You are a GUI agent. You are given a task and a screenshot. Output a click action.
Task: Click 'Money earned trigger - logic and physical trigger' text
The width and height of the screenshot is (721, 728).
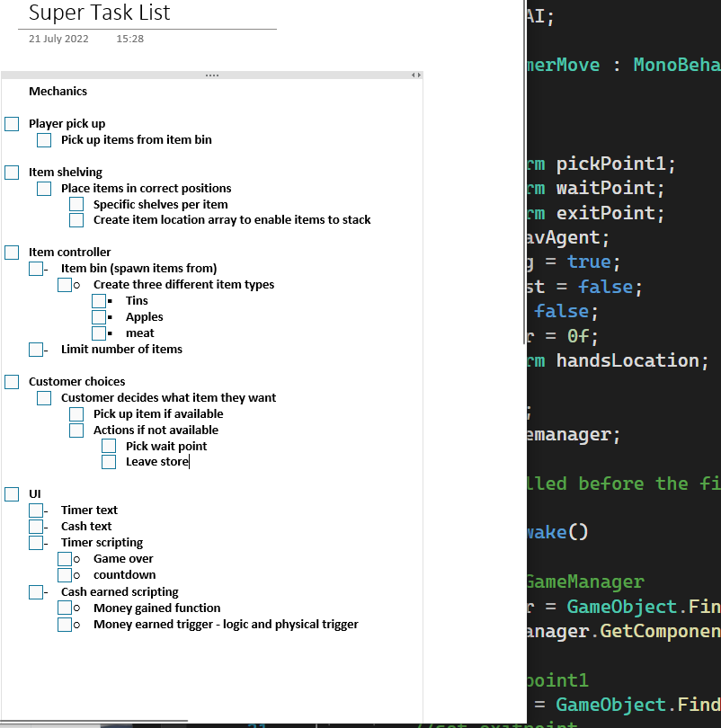[x=226, y=625]
